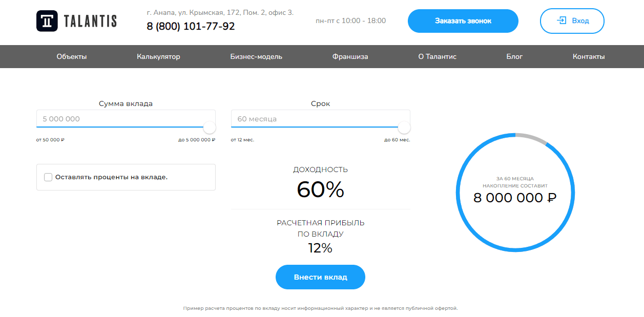644x317 pixels.
Task: Click the 'до 5 000 000 ₽' limit label
Action: click(x=197, y=138)
